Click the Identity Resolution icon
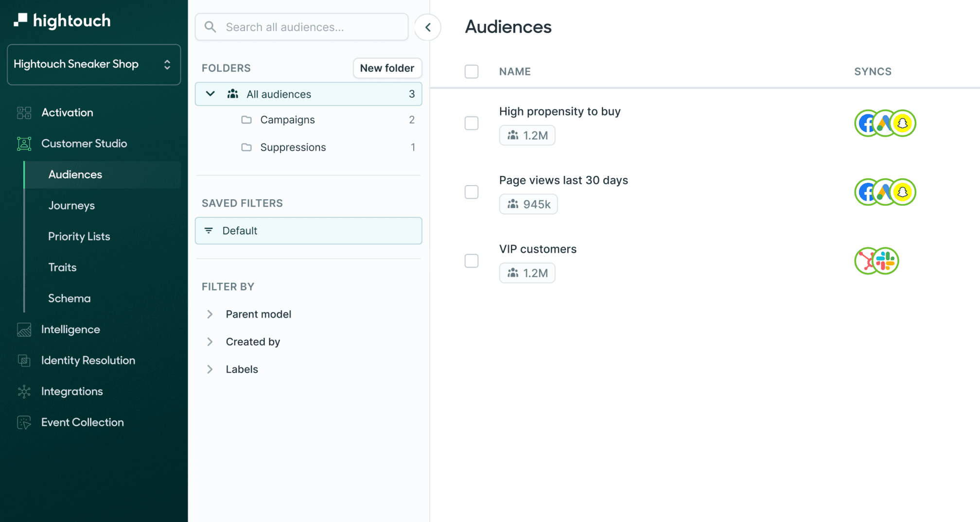The width and height of the screenshot is (980, 522). click(x=23, y=360)
